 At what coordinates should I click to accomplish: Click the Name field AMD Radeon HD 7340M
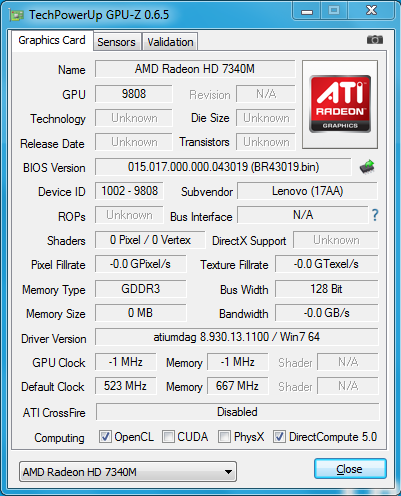[x=195, y=69]
